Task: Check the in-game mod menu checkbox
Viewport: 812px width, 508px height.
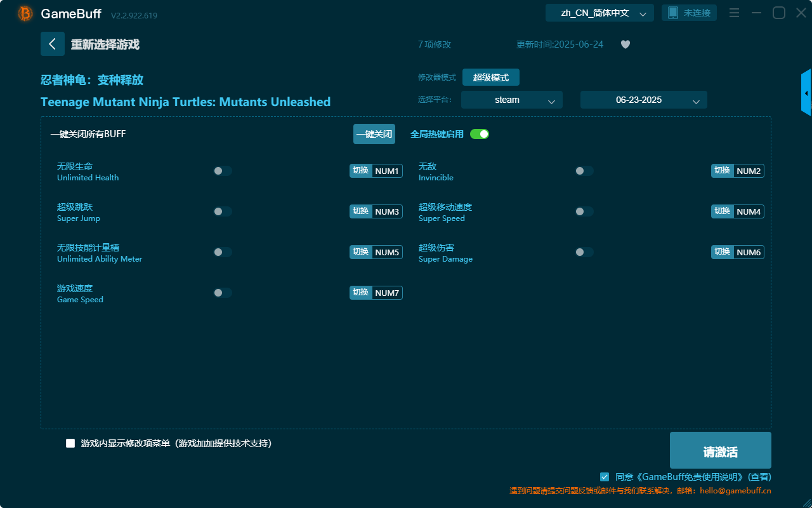Action: tap(70, 443)
